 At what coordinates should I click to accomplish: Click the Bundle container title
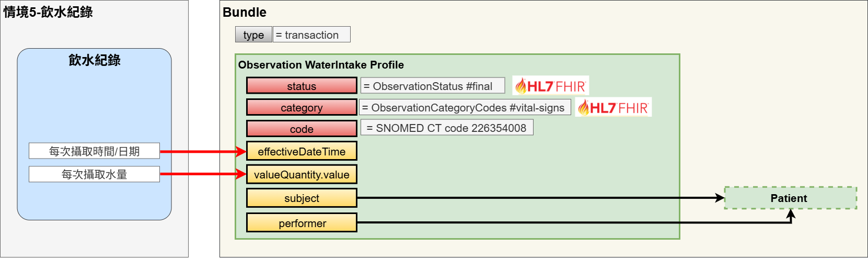tap(245, 12)
